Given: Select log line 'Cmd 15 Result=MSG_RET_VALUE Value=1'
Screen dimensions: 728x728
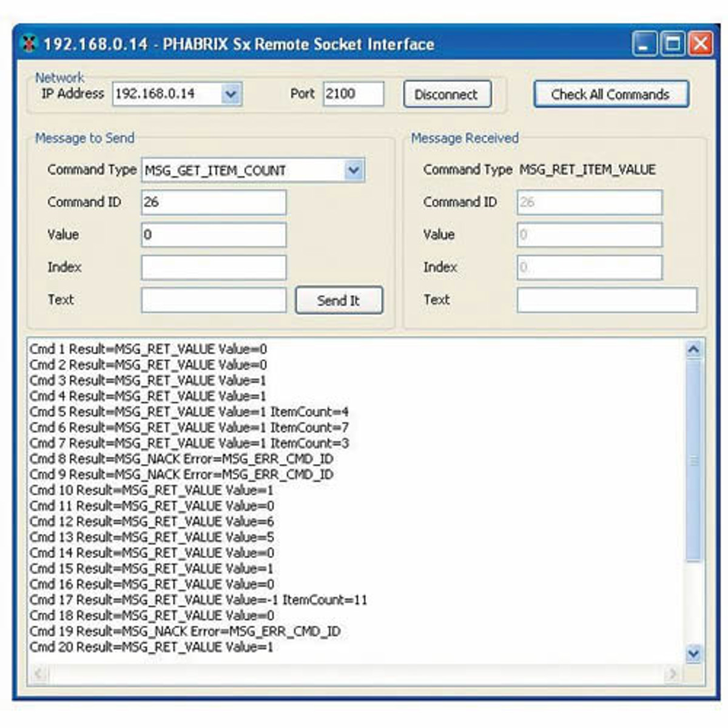Looking at the screenshot, I should 152,569.
